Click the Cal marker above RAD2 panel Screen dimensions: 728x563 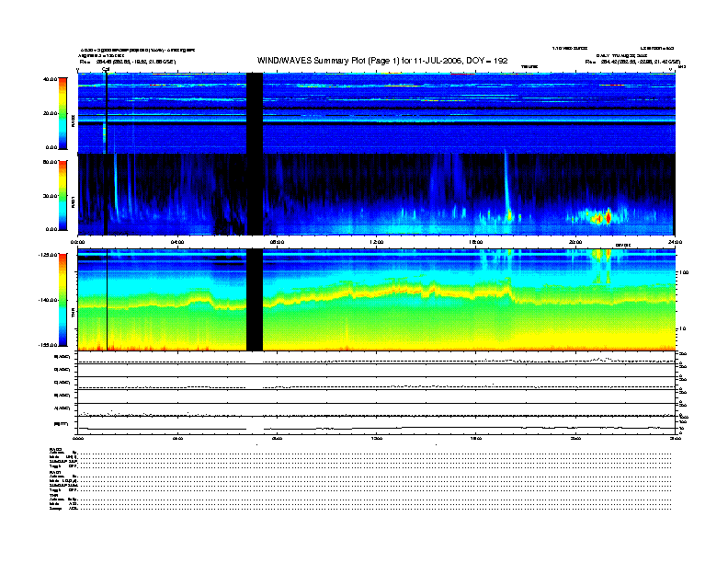click(x=106, y=70)
